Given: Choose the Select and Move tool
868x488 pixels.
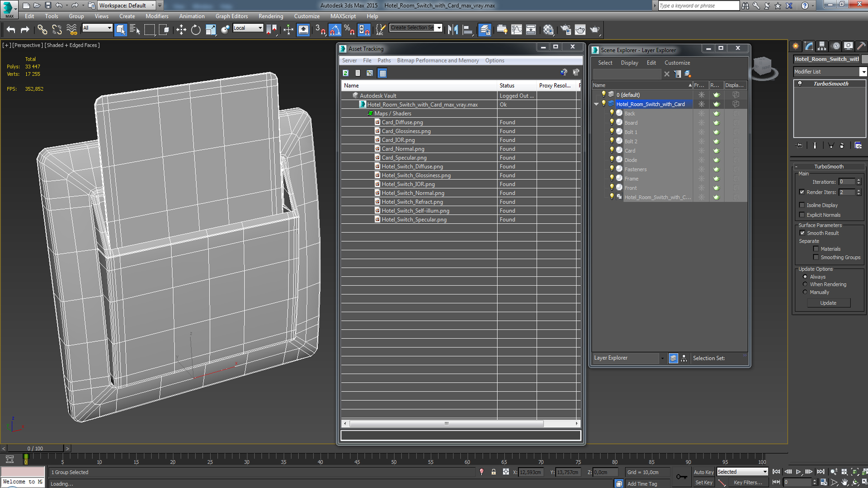Looking at the screenshot, I should click(181, 30).
